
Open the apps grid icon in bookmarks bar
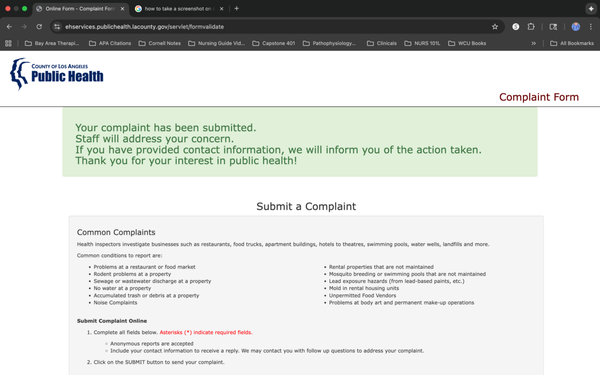click(8, 43)
